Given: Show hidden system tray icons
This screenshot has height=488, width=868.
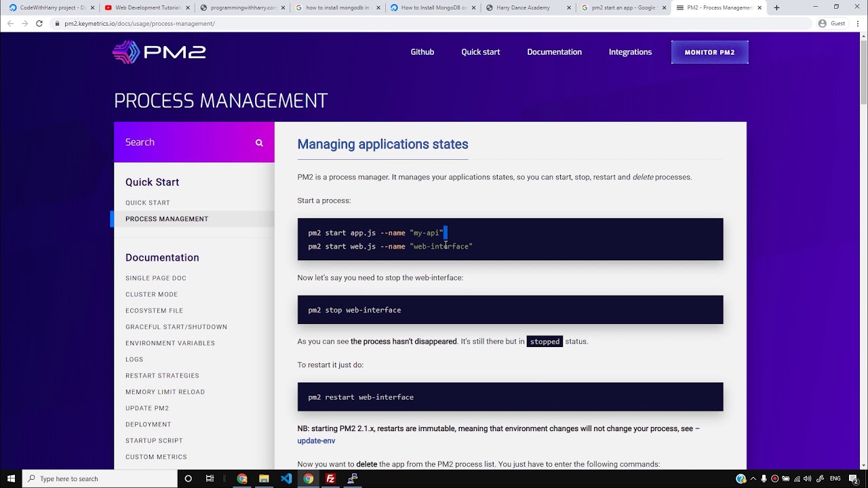Looking at the screenshot, I should coord(753,479).
